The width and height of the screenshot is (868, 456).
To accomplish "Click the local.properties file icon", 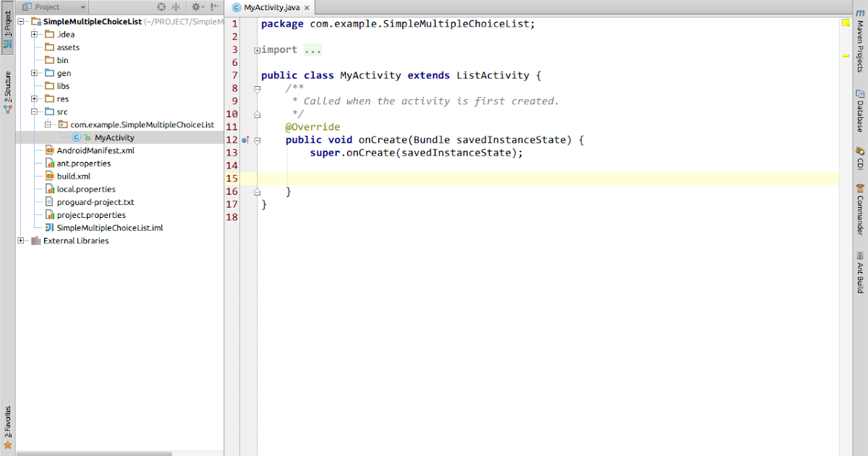I will (x=49, y=189).
